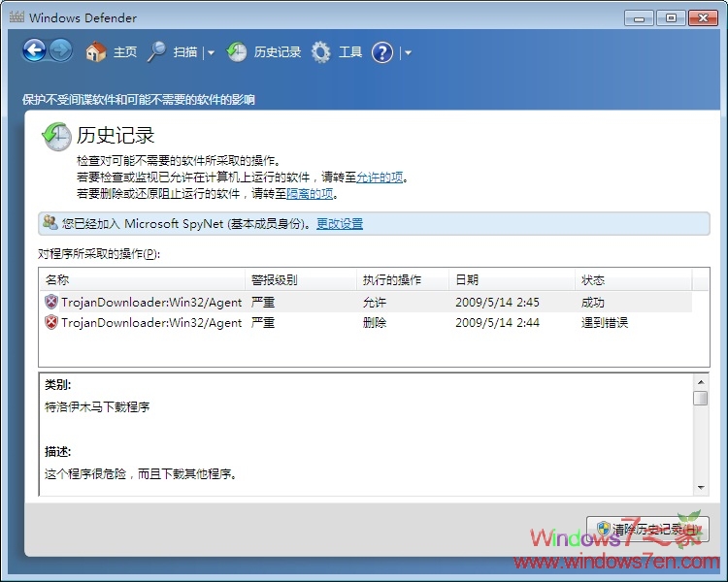728x582 pixels.
Task: Open the 工具 gear icon
Action: pyautogui.click(x=321, y=52)
